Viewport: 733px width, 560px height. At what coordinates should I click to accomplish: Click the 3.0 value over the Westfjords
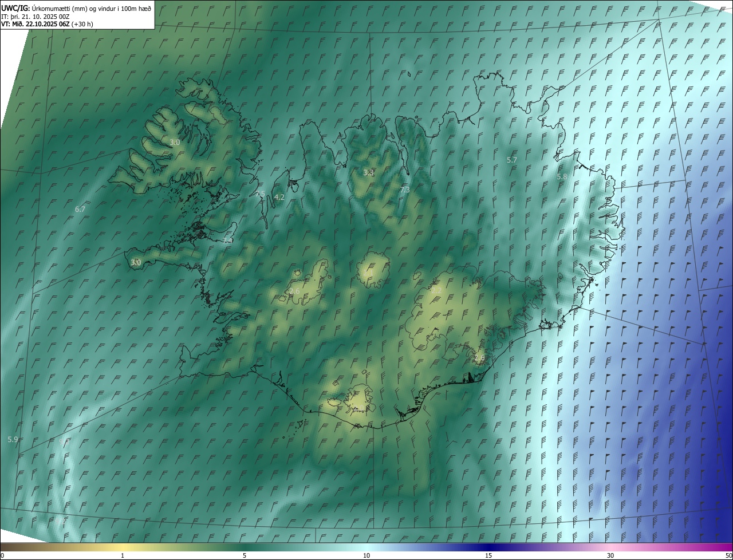(x=175, y=142)
